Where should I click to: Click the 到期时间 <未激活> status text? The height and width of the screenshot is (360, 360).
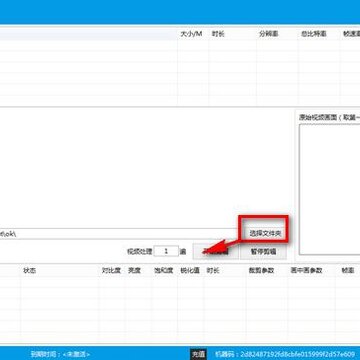click(x=60, y=354)
